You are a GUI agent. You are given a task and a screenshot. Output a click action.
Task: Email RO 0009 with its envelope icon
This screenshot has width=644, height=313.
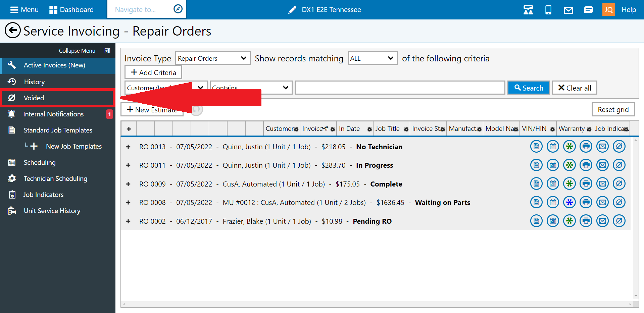(603, 184)
